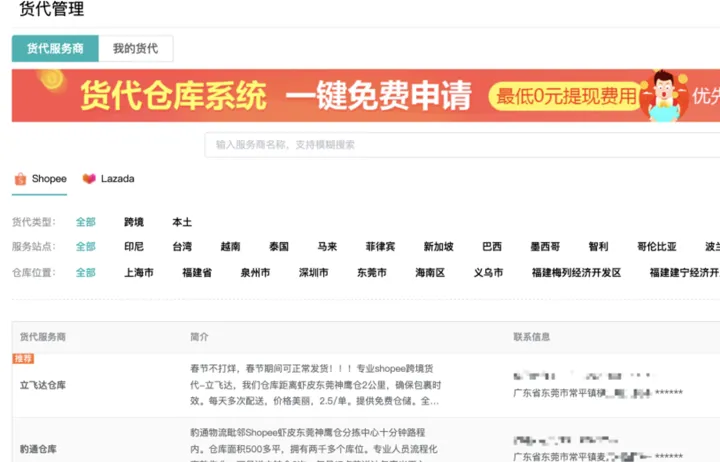720x462 pixels.
Task: Filter warehouse location by 福建梅列经济开发区
Action: coord(576,273)
